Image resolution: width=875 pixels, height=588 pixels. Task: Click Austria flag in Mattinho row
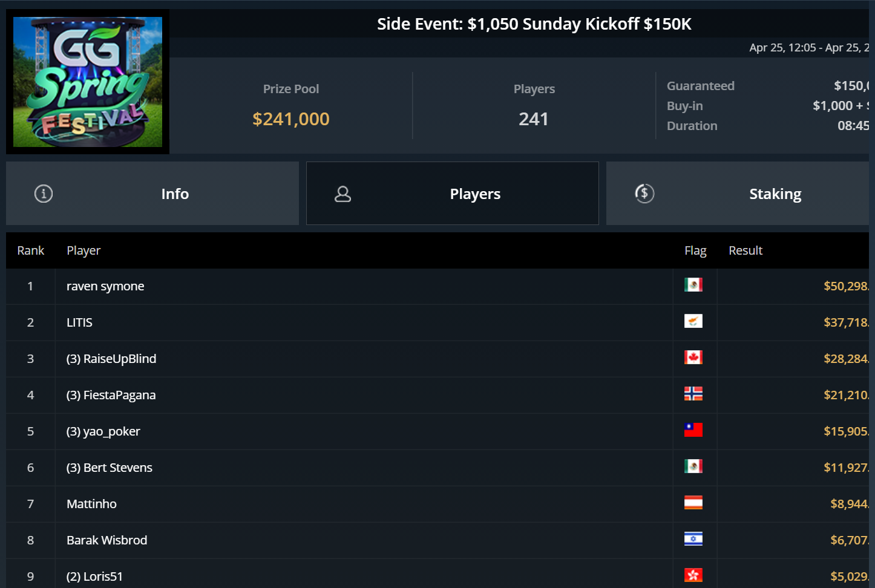click(693, 503)
